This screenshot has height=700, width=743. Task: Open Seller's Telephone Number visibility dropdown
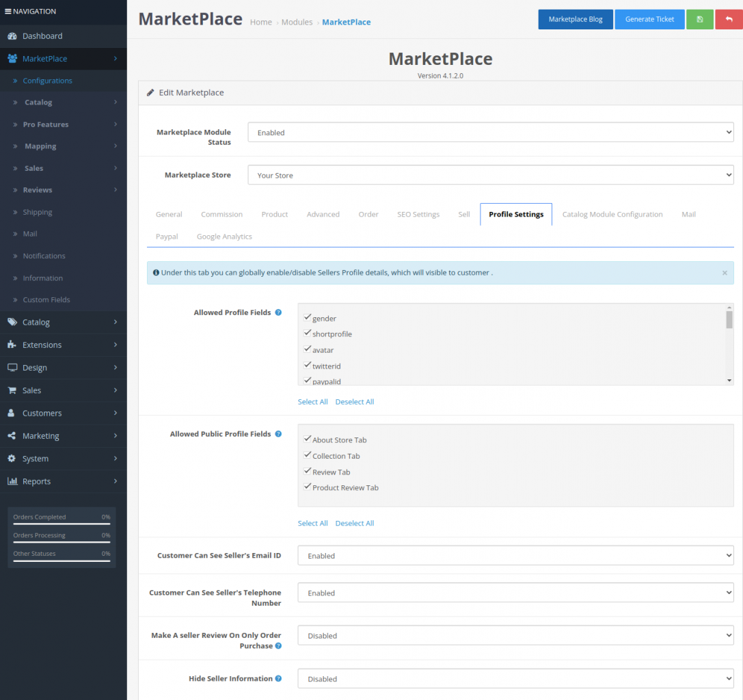515,593
